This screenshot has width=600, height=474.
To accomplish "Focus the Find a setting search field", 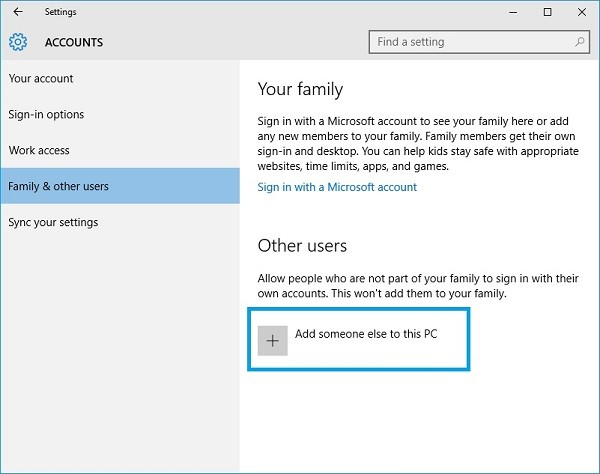I will (470, 42).
